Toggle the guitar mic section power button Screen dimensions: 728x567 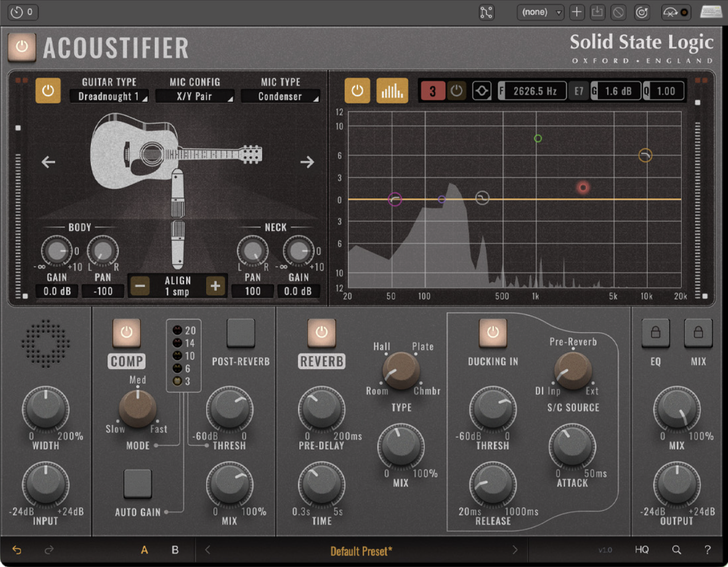pos(48,90)
